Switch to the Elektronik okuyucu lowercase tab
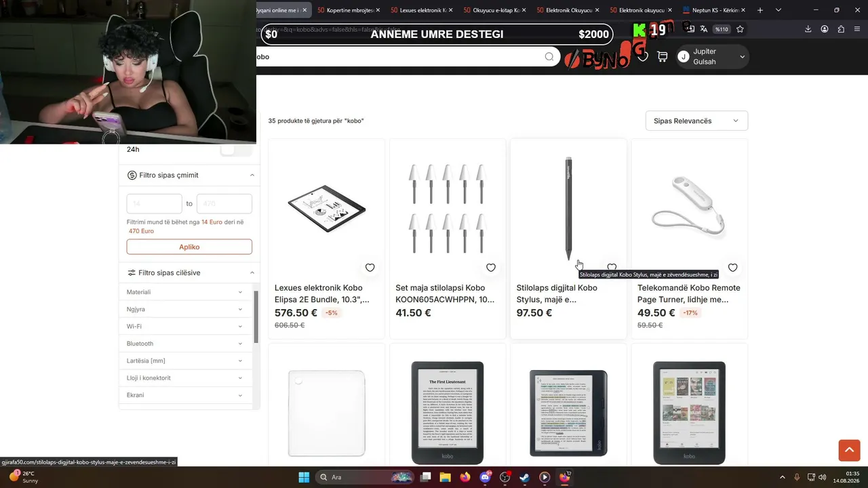This screenshot has height=488, width=868. (x=641, y=10)
